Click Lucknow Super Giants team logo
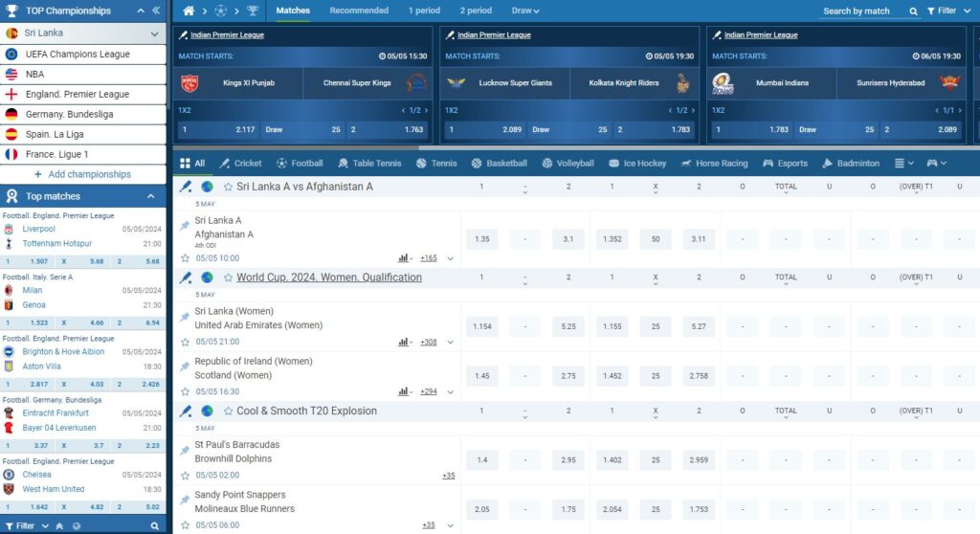The height and width of the screenshot is (534, 980). [x=457, y=83]
